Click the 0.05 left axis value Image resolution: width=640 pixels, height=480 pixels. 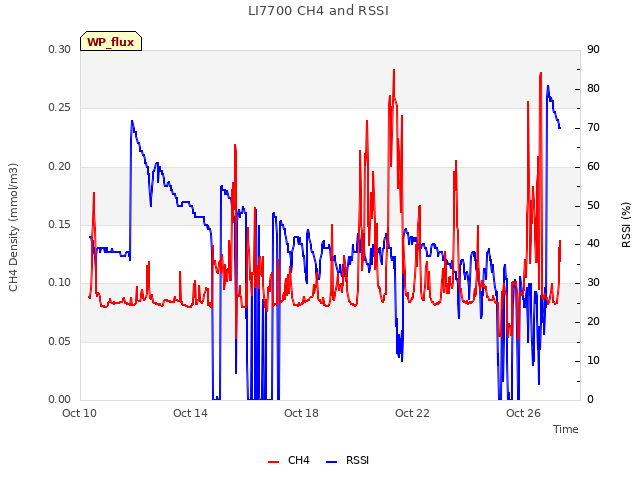60,341
